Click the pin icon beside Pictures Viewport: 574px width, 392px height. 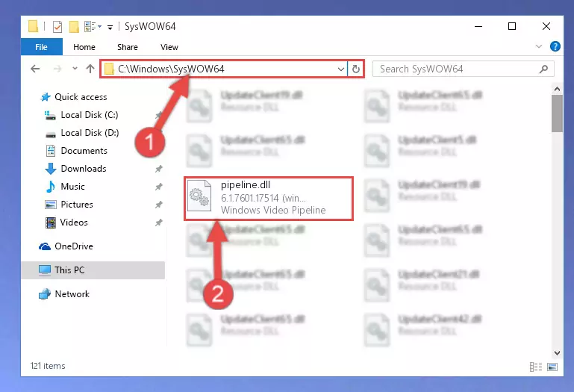(158, 205)
